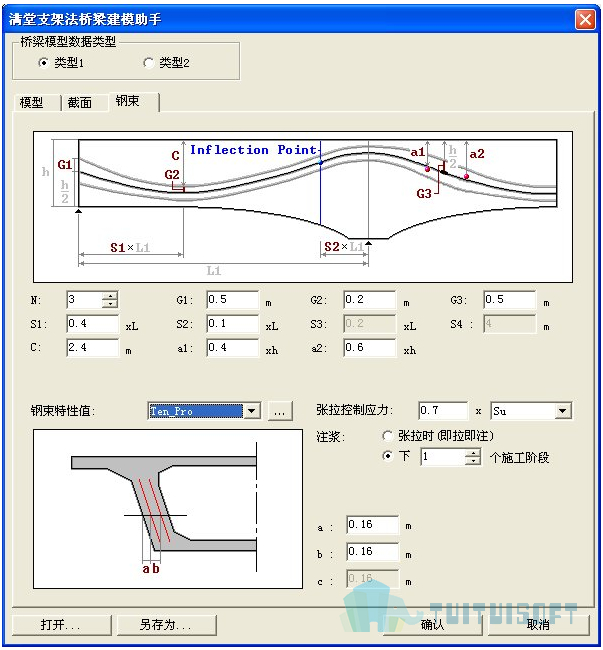Click the 确认 button
Viewport: 603px width, 650px height.
point(432,624)
